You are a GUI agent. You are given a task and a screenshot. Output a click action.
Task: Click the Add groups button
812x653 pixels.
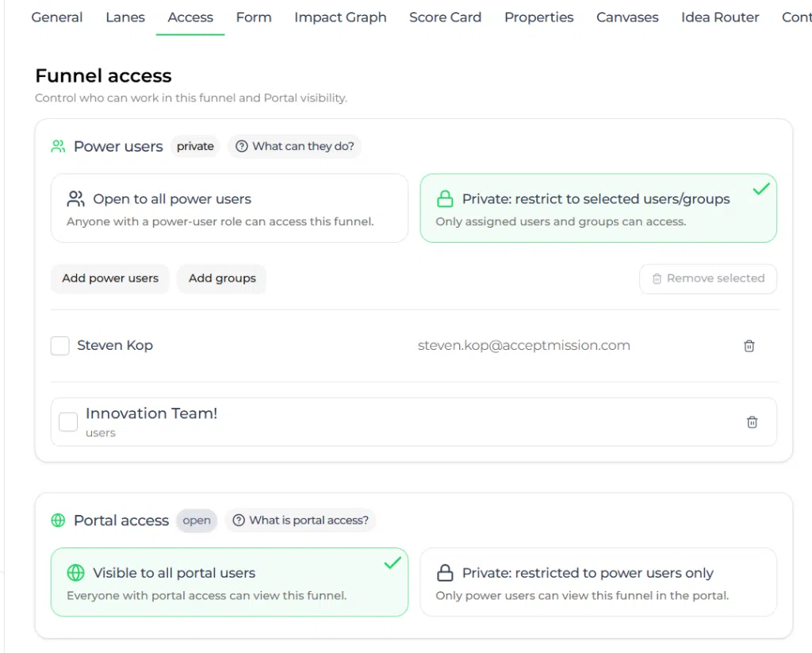pyautogui.click(x=222, y=278)
